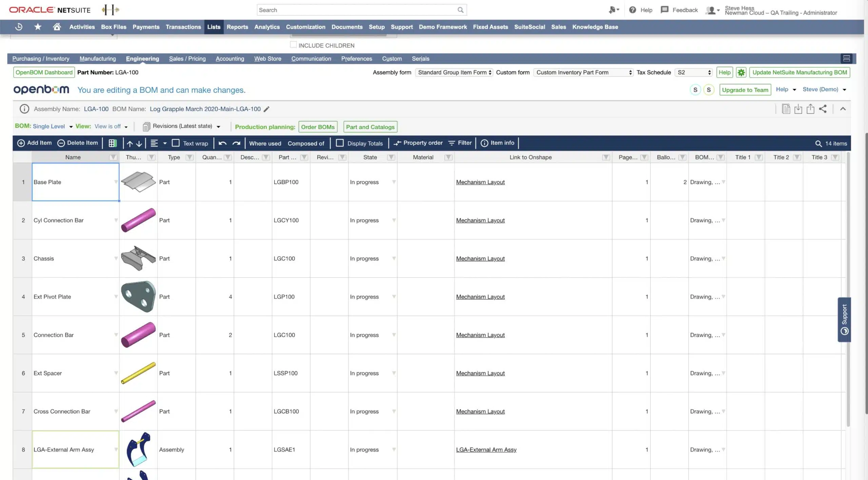
Task: Open the Help question mark icon
Action: point(632,10)
